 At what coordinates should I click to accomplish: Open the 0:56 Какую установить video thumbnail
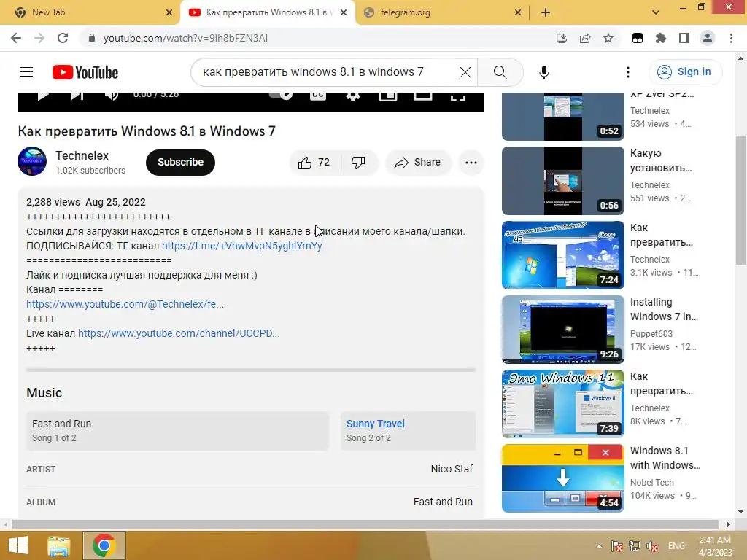coord(562,181)
